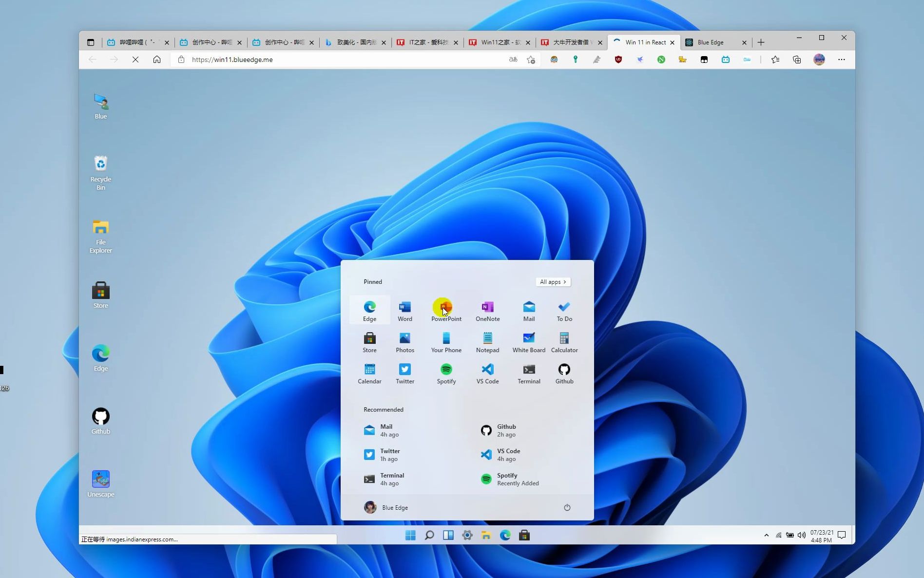Open the browser Settings and more menu
The height and width of the screenshot is (578, 924).
(842, 60)
